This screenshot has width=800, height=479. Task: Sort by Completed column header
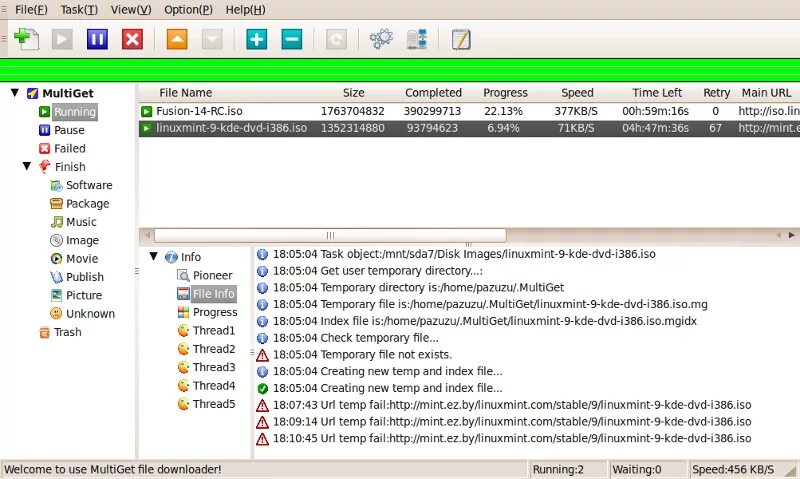coord(433,93)
